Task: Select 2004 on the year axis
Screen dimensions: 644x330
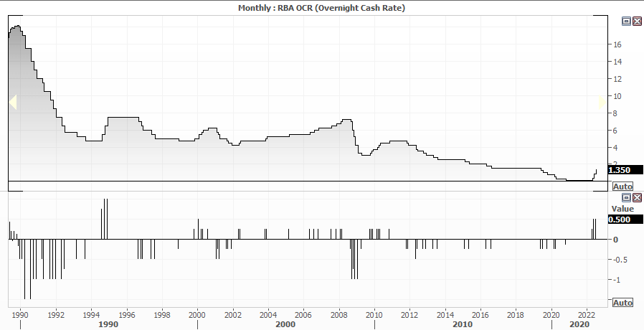Action: pyautogui.click(x=267, y=315)
